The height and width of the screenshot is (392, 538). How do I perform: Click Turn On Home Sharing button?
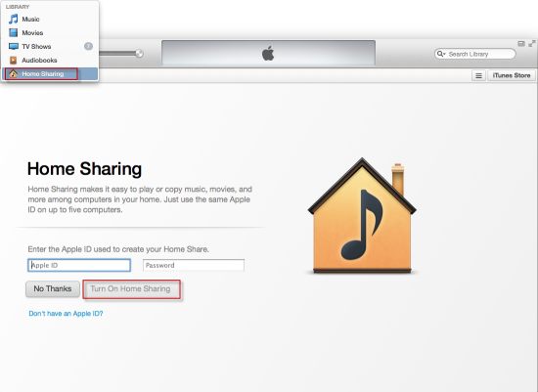click(x=130, y=288)
